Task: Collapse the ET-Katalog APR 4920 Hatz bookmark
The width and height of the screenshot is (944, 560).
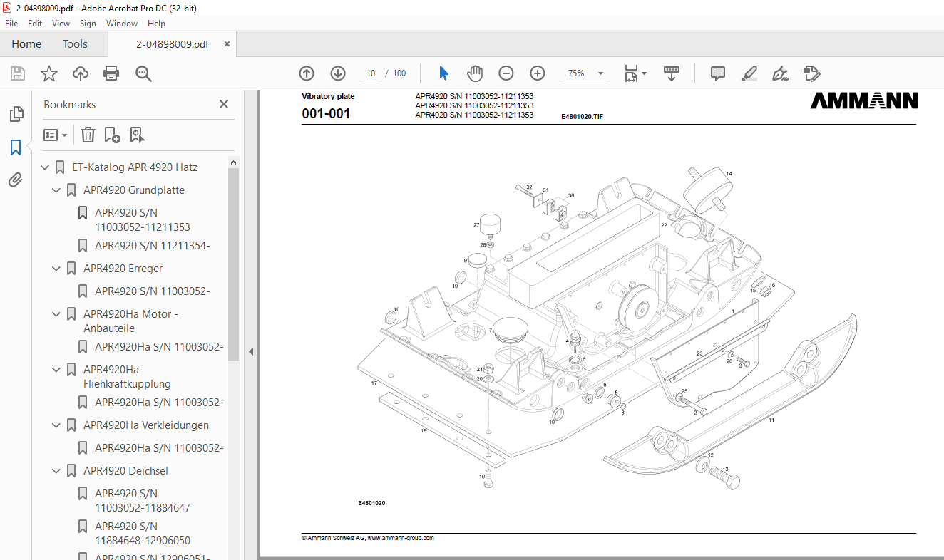Action: (x=45, y=167)
